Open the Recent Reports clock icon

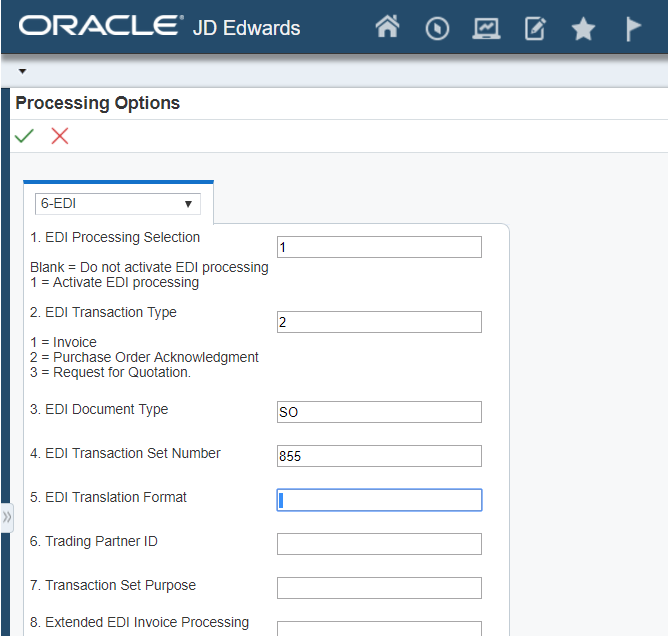[437, 29]
